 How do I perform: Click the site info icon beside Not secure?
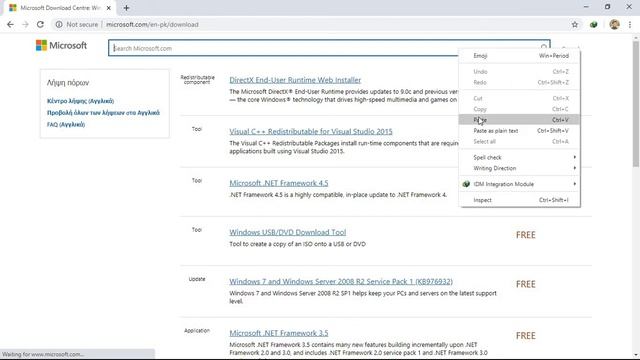(59, 24)
